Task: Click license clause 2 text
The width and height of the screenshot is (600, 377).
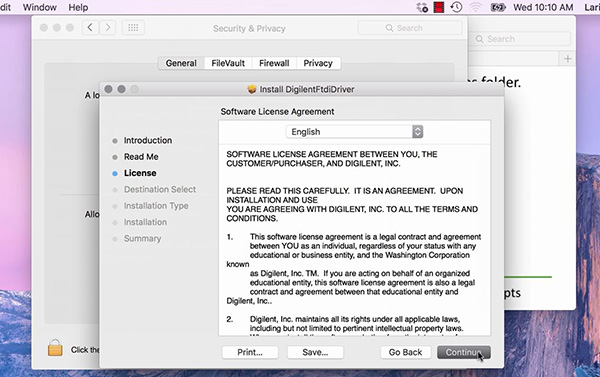Action: click(x=356, y=324)
